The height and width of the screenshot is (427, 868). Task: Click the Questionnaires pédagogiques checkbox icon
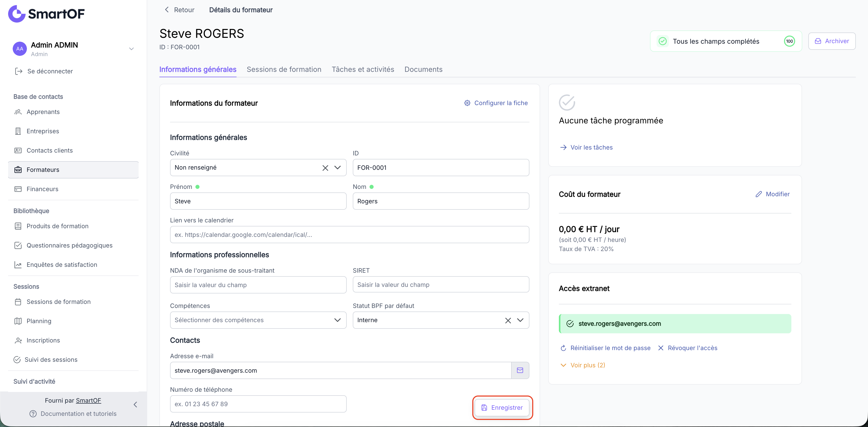tap(18, 245)
